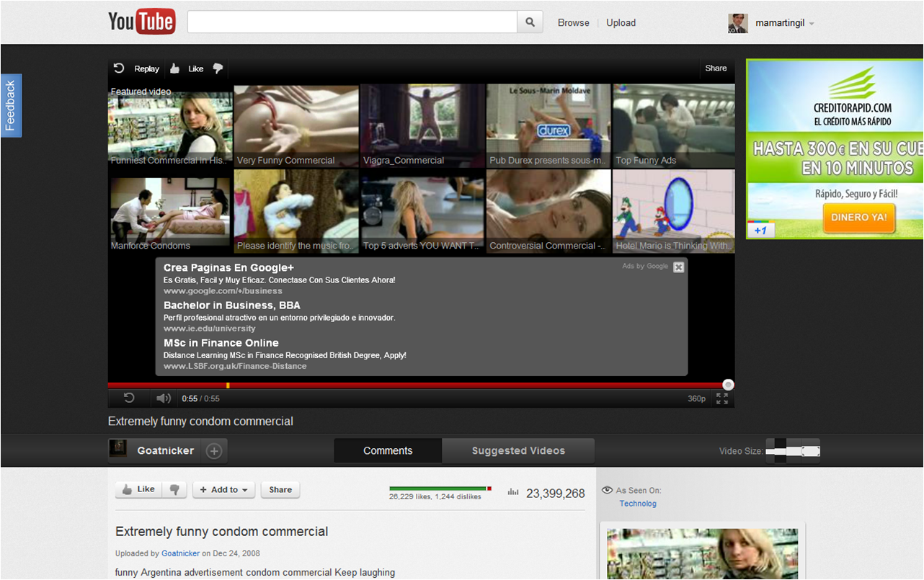Click the +1 badge on the ad

tap(760, 231)
